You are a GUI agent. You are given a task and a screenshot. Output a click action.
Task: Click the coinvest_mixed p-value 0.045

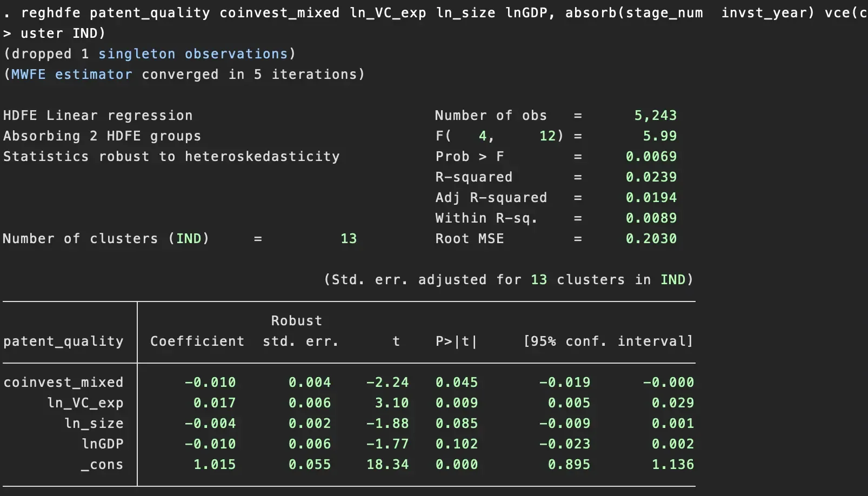(x=457, y=383)
